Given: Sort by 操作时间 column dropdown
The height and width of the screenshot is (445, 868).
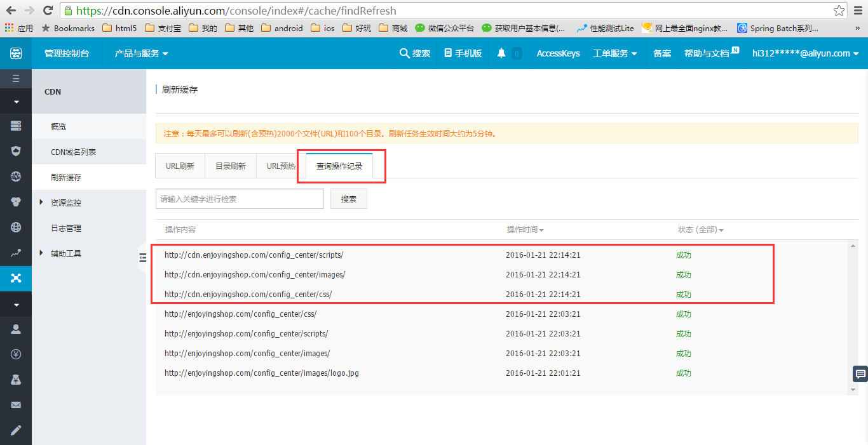Looking at the screenshot, I should pos(525,230).
